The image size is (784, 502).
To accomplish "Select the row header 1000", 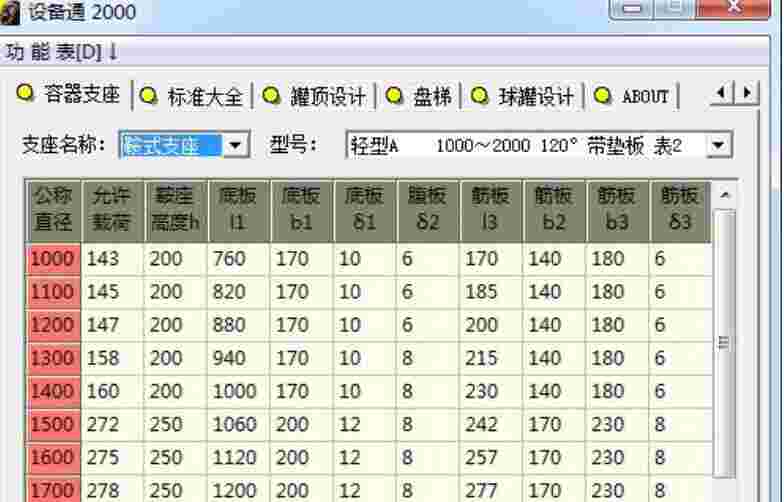I will pyautogui.click(x=53, y=258).
